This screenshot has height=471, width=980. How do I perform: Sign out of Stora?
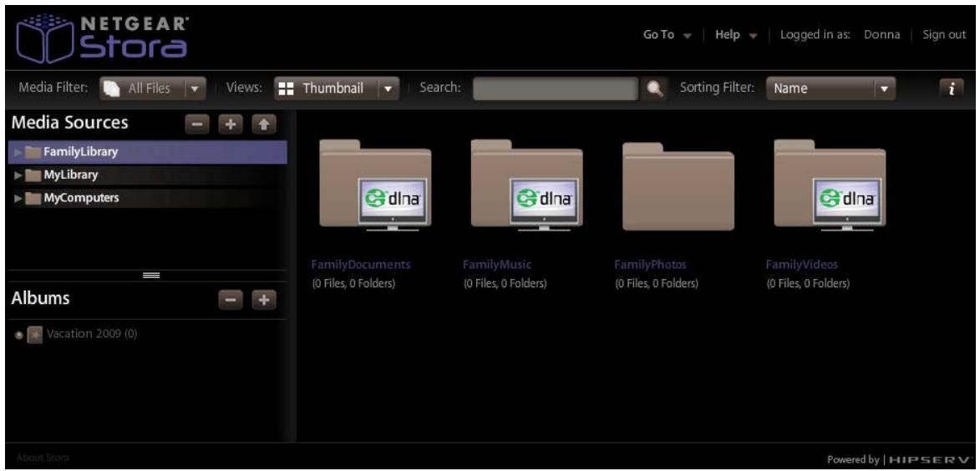(944, 35)
